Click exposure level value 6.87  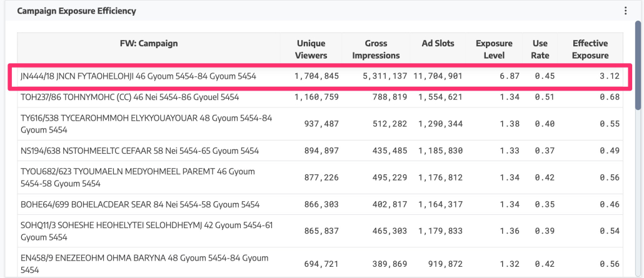pyautogui.click(x=510, y=76)
